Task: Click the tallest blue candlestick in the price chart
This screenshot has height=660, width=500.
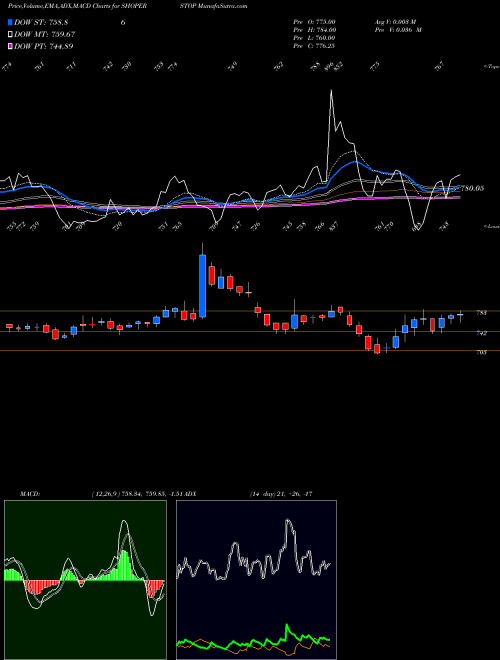Action: pyautogui.click(x=202, y=286)
